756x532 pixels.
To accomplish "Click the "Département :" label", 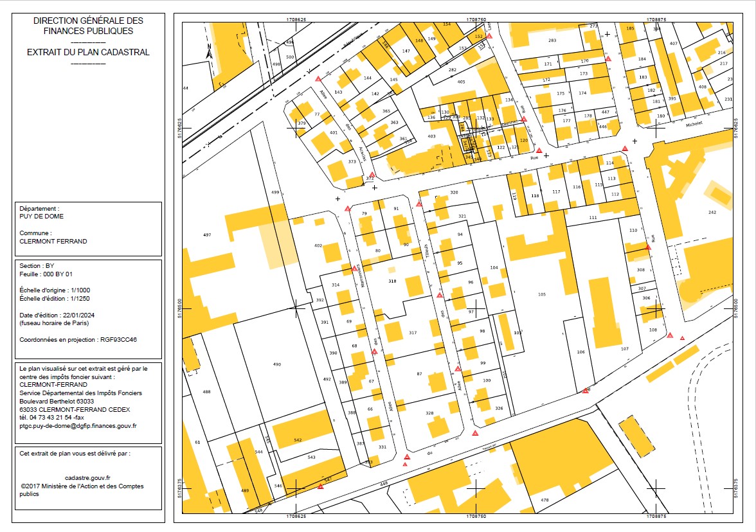I will [40, 209].
